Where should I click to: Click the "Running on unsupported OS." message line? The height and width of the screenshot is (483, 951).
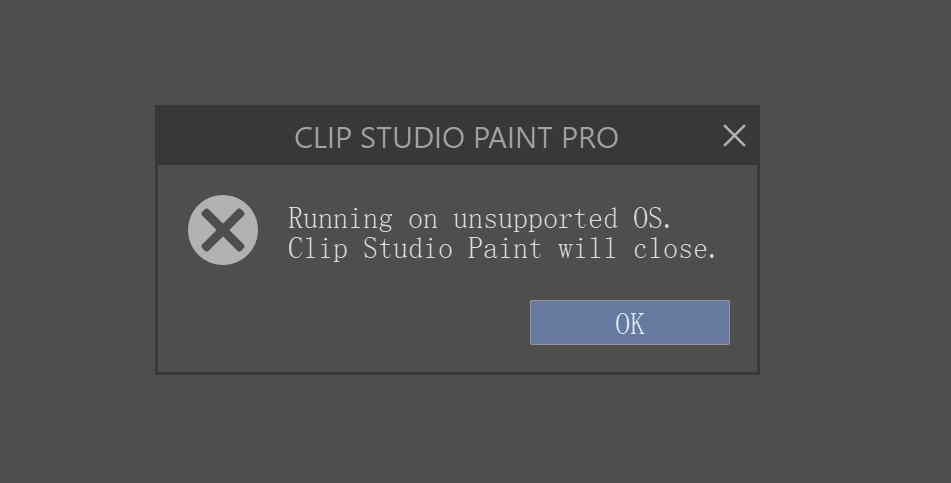(480, 218)
